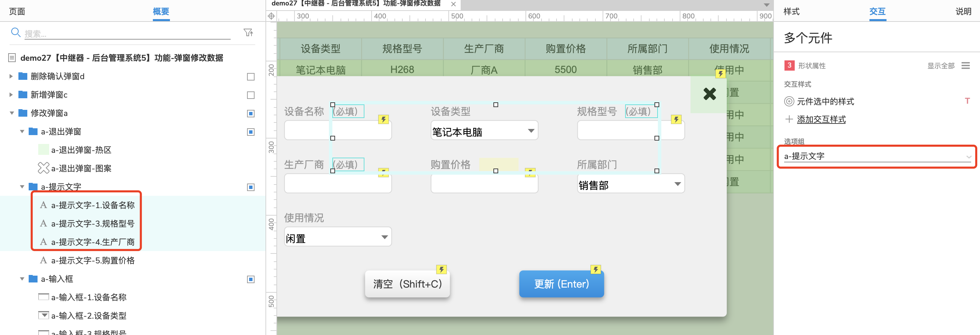The image size is (980, 335).
Task: Click the H268 table cell
Action: (x=402, y=70)
